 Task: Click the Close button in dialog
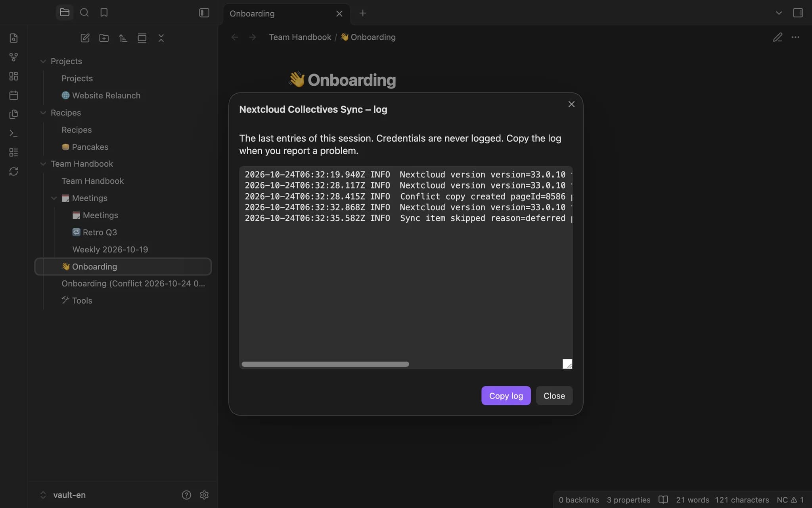click(x=554, y=396)
